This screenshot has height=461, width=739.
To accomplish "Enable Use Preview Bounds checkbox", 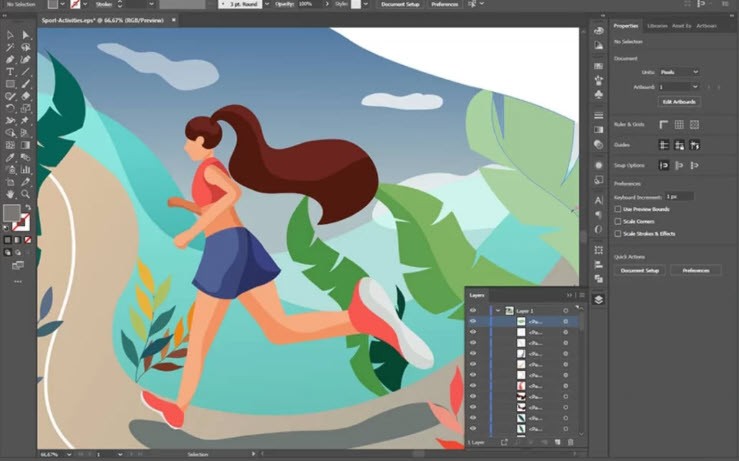I will click(617, 209).
